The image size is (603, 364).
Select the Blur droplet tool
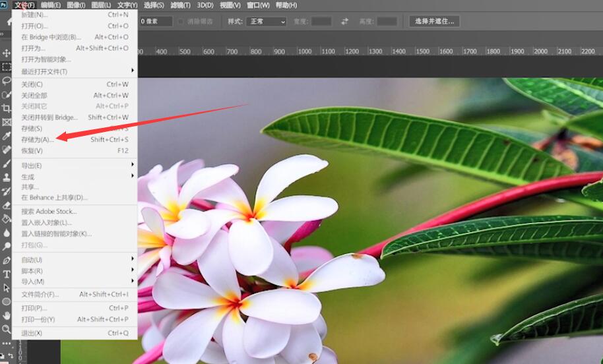(x=6, y=233)
